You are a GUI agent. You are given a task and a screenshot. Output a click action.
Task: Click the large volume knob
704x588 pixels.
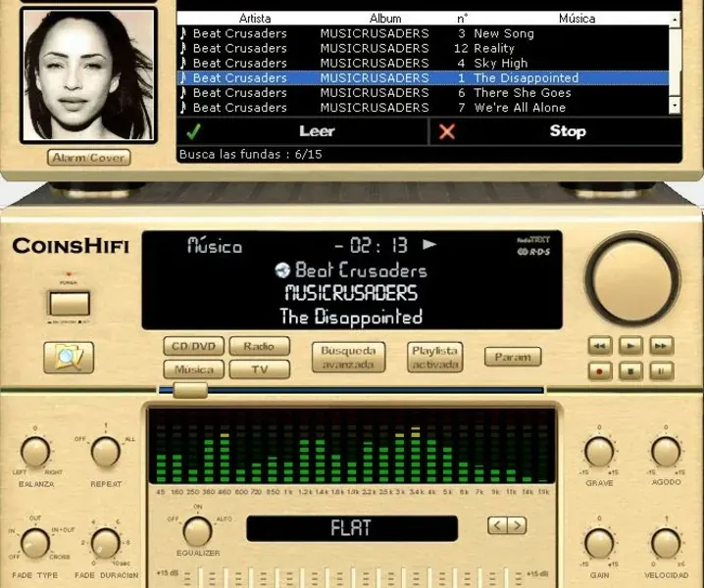click(x=632, y=280)
